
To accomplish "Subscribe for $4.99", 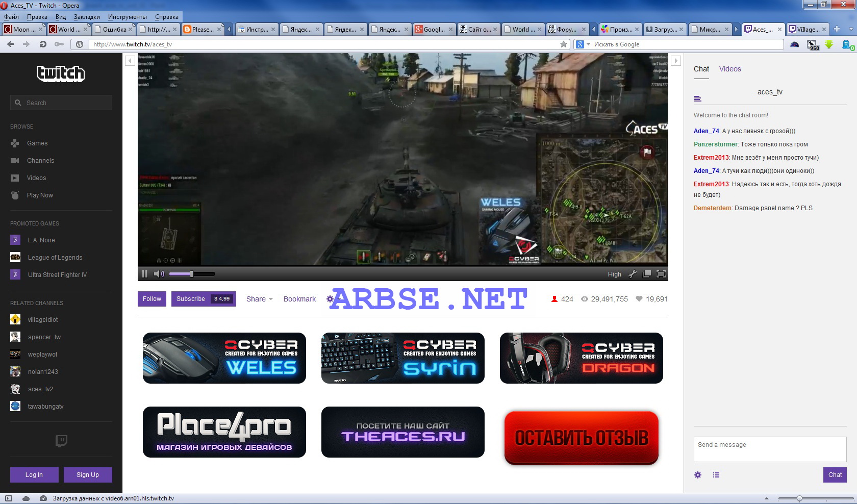I will click(x=203, y=299).
